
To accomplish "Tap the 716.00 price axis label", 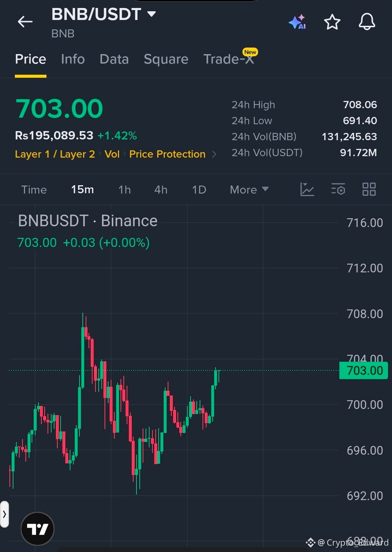I will coord(365,223).
